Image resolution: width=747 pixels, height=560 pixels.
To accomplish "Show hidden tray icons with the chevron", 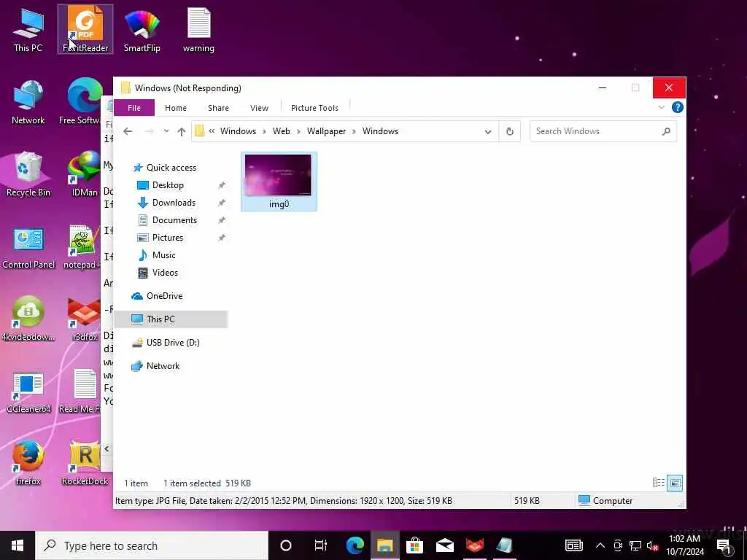I will point(600,545).
